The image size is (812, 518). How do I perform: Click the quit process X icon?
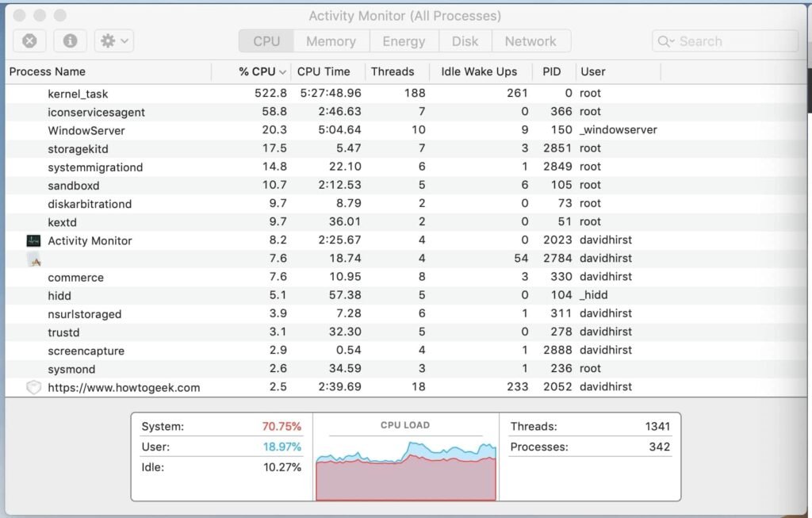click(29, 41)
